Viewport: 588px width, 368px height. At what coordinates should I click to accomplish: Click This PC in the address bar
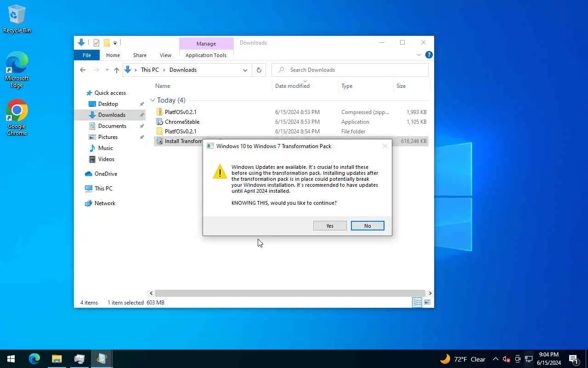(150, 70)
